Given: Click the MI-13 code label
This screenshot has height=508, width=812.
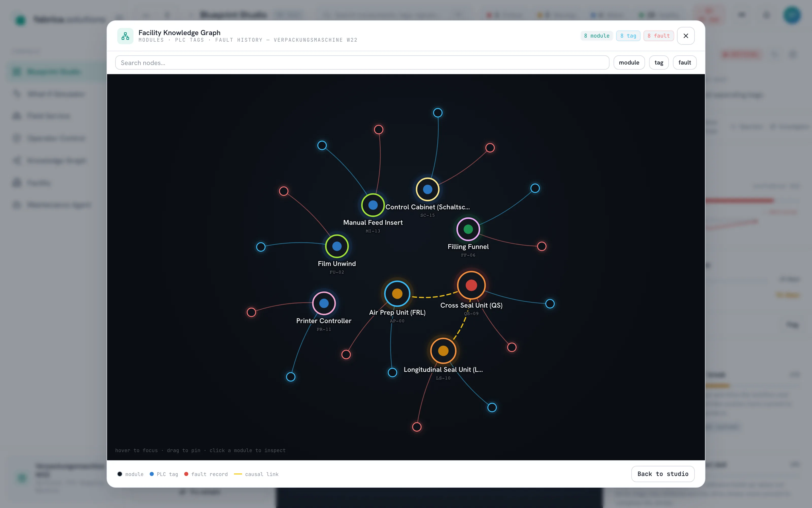Looking at the screenshot, I should [x=373, y=231].
